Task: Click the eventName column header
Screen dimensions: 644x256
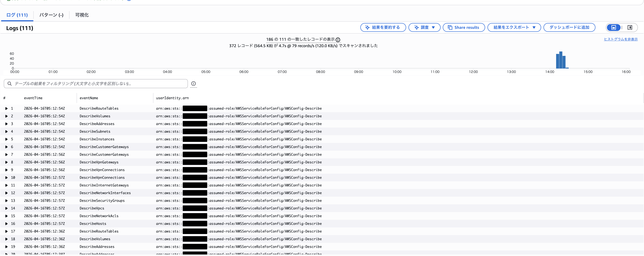Action: (x=89, y=98)
